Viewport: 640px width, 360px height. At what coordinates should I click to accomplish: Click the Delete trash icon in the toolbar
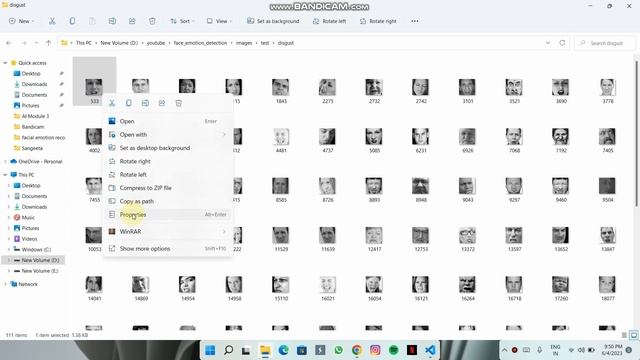pos(152,21)
